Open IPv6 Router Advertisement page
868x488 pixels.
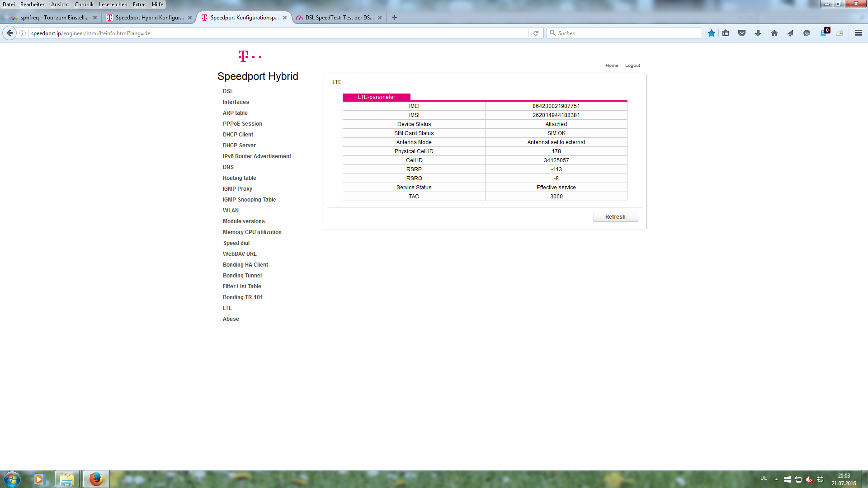pyautogui.click(x=257, y=156)
